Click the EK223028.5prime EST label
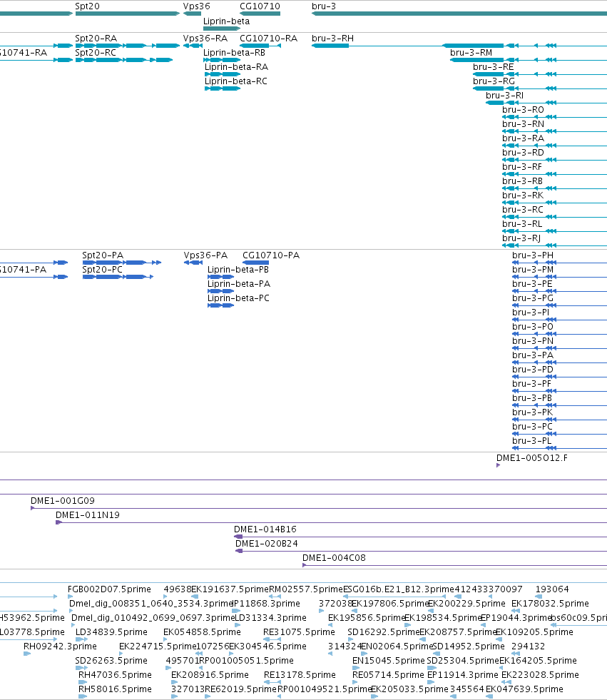The image size is (607, 700). [540, 675]
